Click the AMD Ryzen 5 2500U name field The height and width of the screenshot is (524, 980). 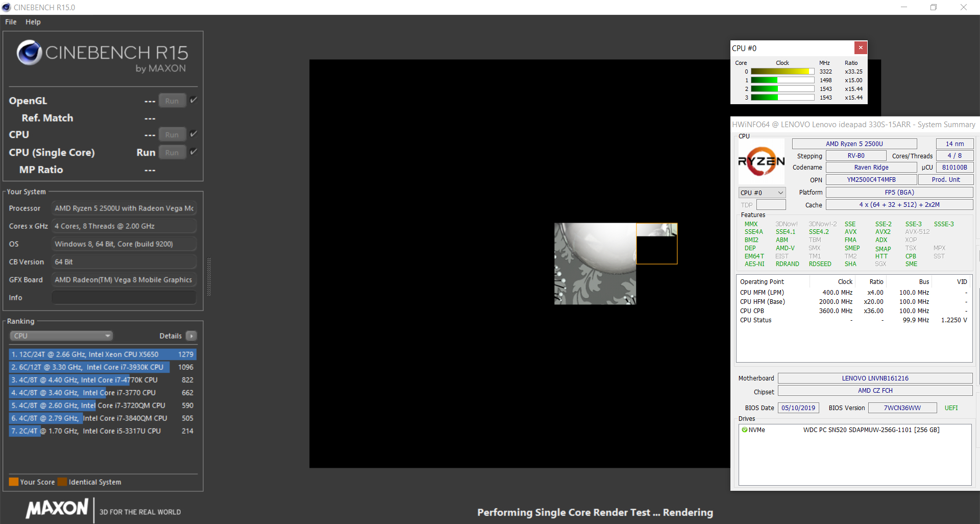854,144
